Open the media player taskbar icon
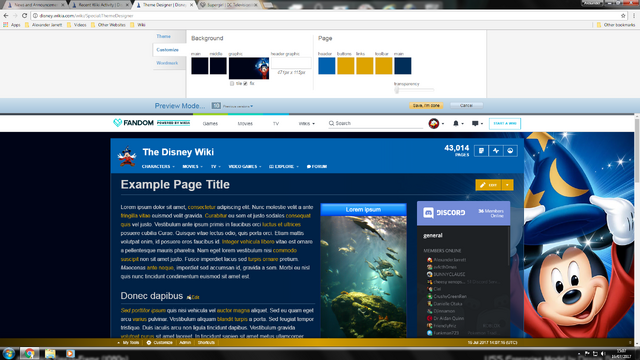This screenshot has height=360, width=640. [70, 353]
